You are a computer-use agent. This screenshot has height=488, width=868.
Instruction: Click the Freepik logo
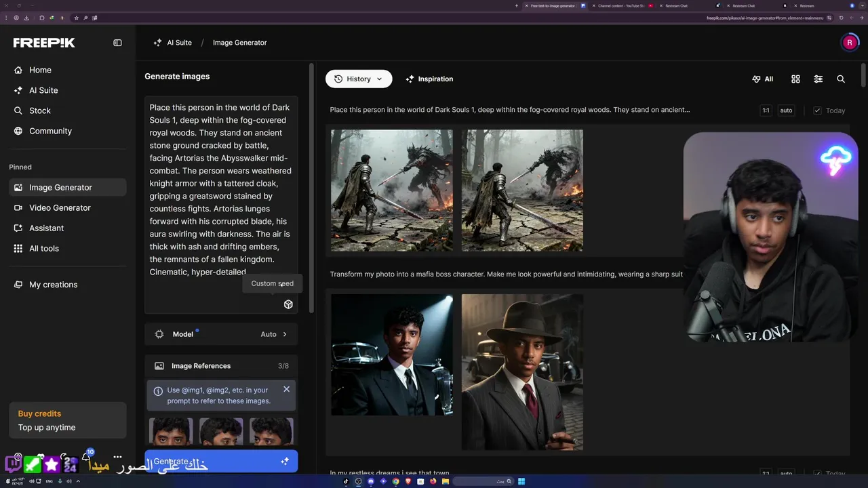tap(44, 43)
